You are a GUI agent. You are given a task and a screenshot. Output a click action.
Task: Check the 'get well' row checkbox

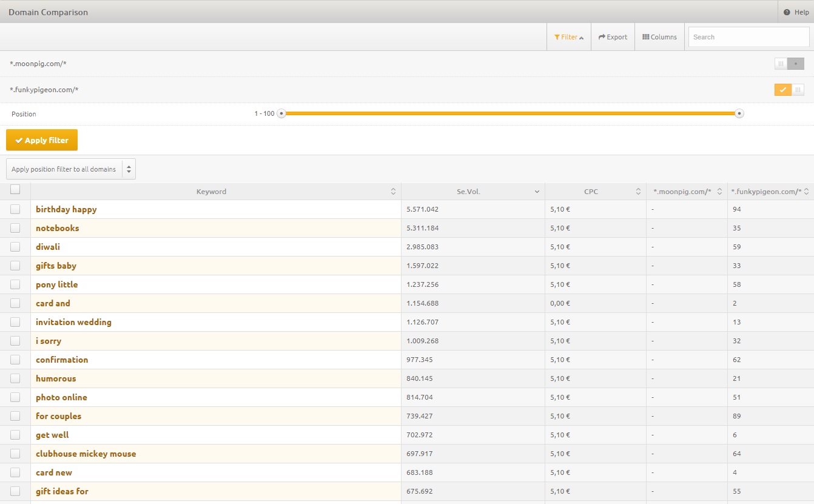pos(15,435)
